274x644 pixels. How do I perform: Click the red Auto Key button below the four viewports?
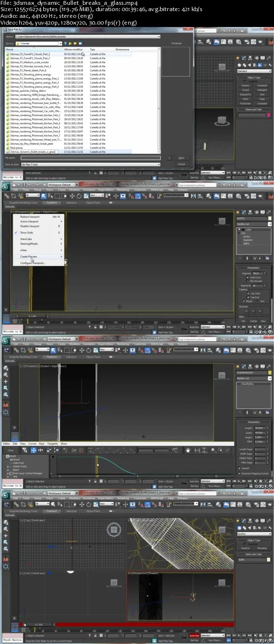pyautogui.click(x=194, y=636)
